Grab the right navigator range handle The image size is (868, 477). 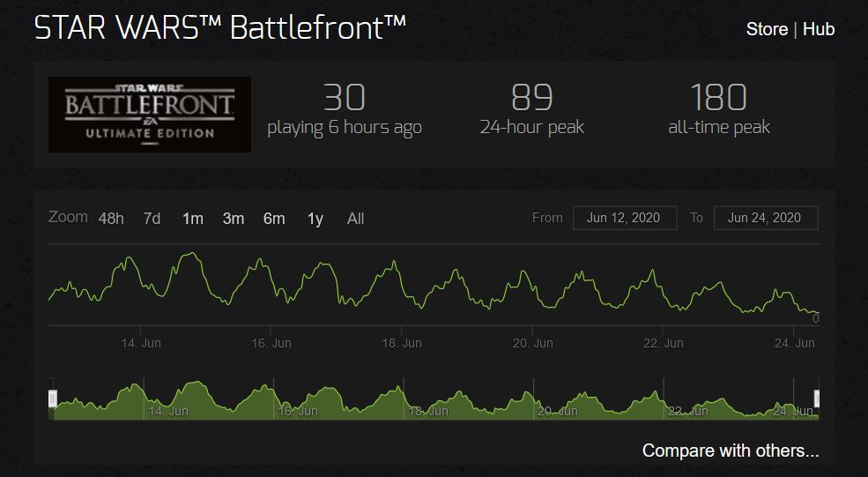[816, 399]
